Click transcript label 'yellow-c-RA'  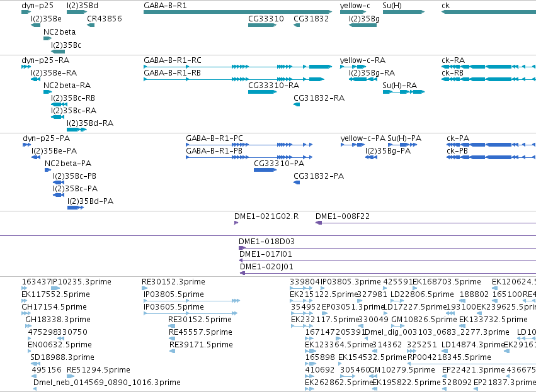coord(363,60)
